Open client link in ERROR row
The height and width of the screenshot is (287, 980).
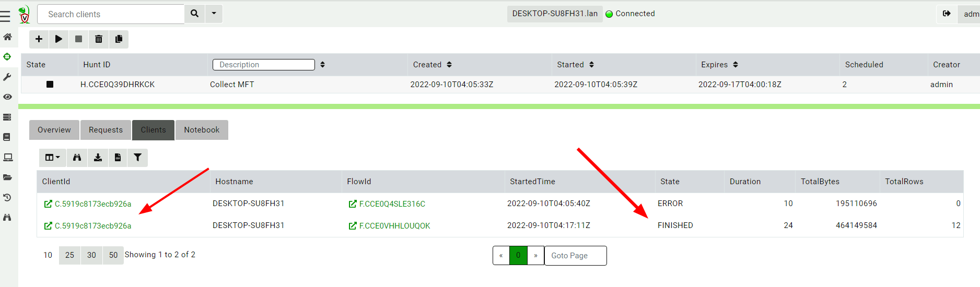click(88, 204)
